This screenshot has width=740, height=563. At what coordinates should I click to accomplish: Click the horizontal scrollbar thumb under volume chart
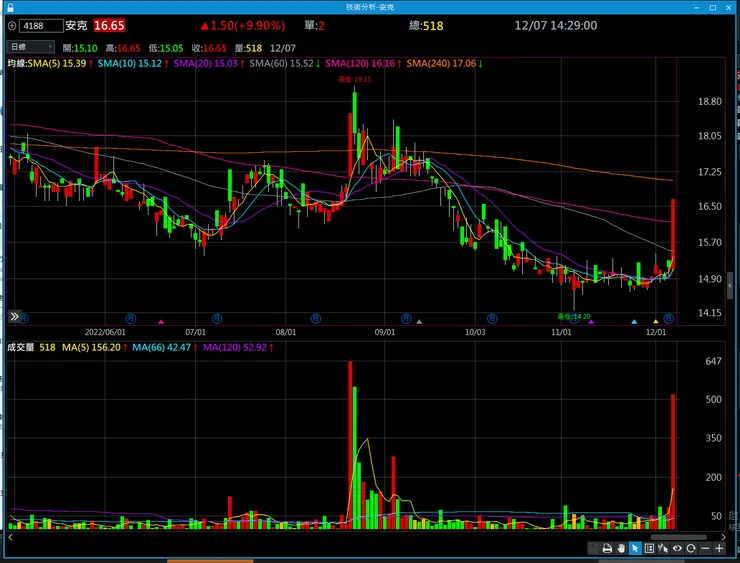[x=678, y=537]
